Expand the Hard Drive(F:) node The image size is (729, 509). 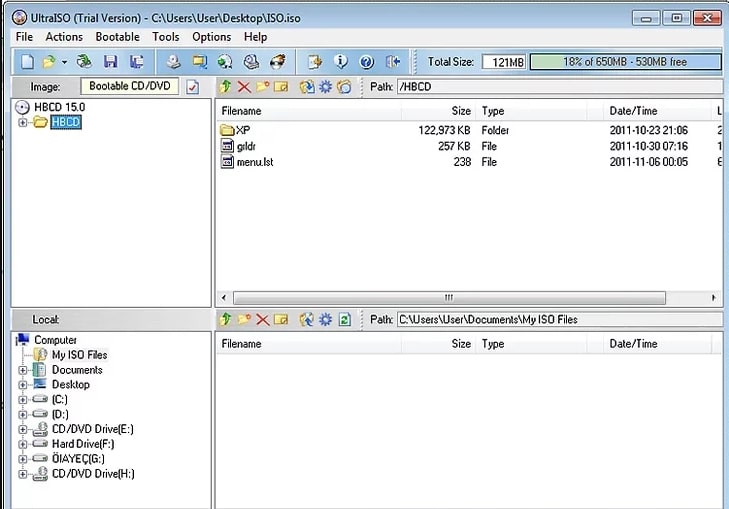click(x=22, y=444)
